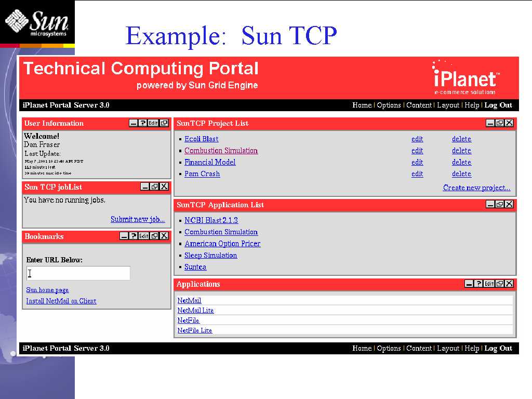Click the Create new project link
The width and height of the screenshot is (532, 399).
[x=476, y=188]
